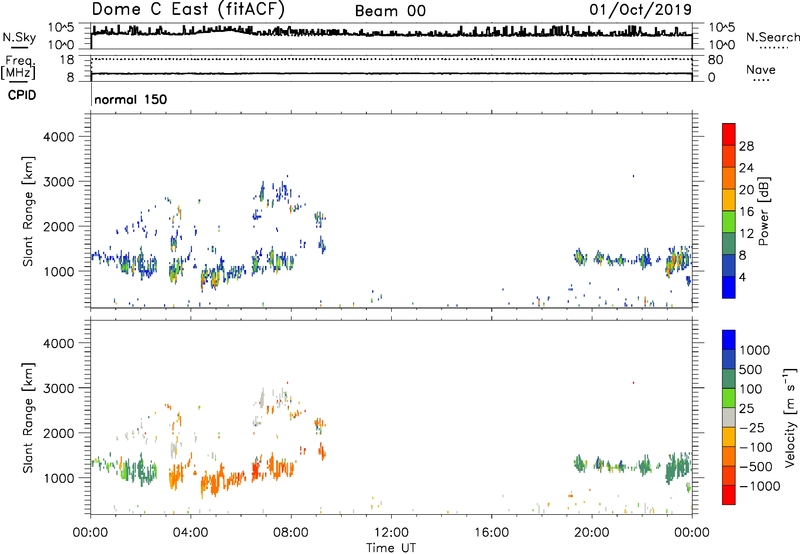Click the "18" frequency axis tick

pyautogui.click(x=66, y=60)
